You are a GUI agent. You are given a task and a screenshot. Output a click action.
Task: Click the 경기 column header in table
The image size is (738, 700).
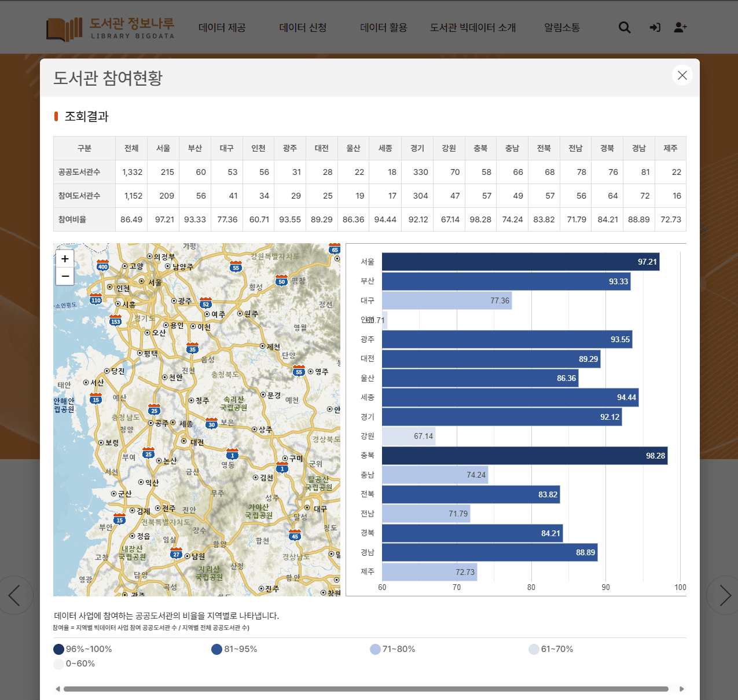[x=417, y=148]
